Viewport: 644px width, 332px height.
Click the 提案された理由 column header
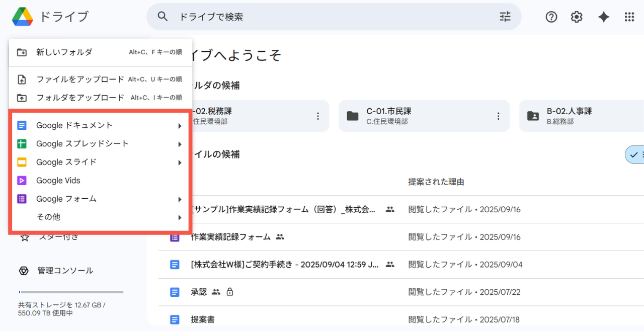(x=436, y=182)
